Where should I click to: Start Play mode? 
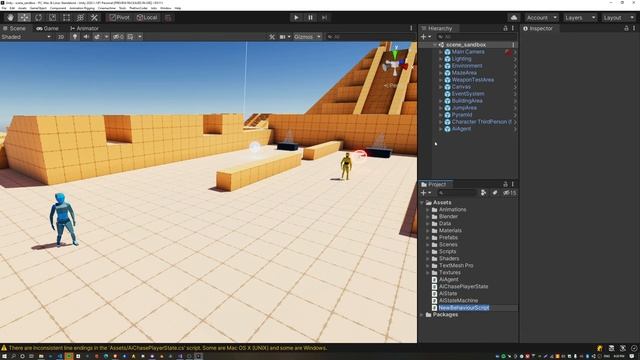click(296, 18)
